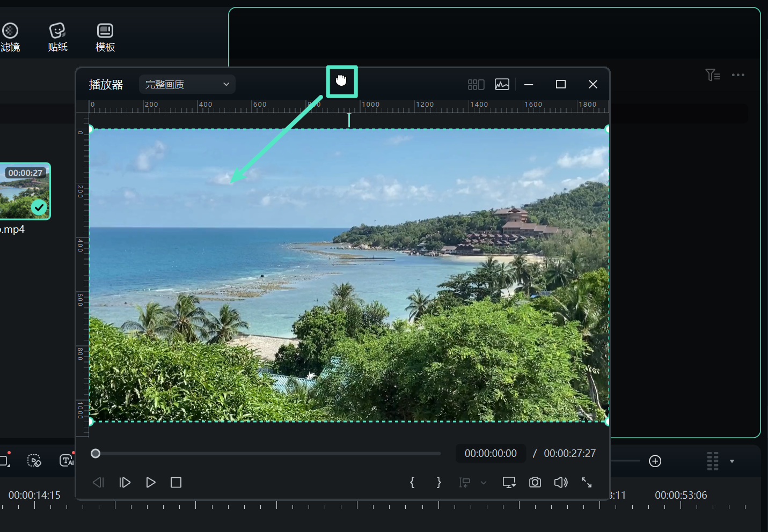Step back to the previous frame
This screenshot has height=532, width=768.
click(98, 483)
